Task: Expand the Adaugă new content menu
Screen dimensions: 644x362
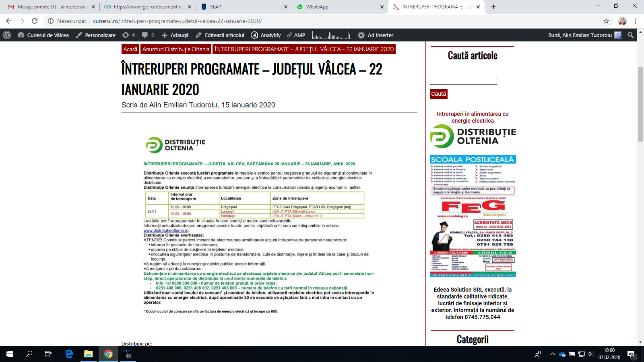Action: point(175,35)
